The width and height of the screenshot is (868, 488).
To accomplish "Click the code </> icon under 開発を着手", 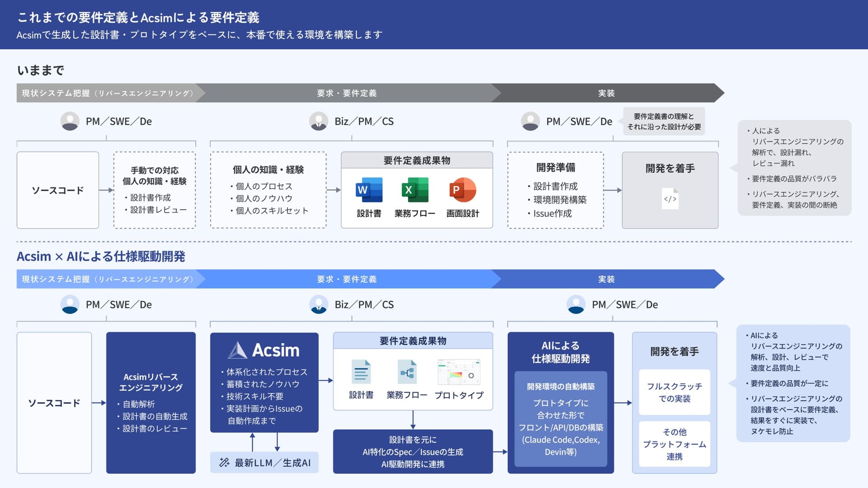I will point(670,199).
